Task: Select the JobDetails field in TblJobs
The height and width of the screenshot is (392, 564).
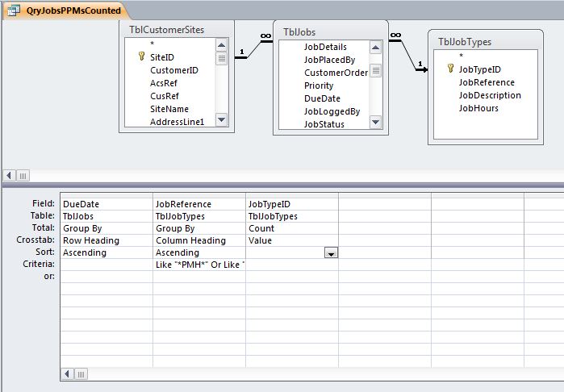Action: pos(325,47)
